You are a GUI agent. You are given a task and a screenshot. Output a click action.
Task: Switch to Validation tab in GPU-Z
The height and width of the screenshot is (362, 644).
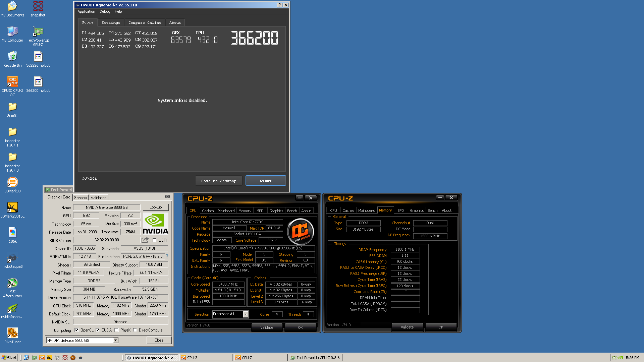(99, 198)
